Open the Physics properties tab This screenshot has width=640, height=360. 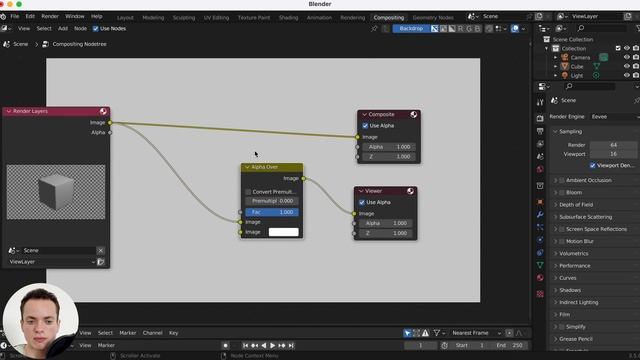pos(540,240)
